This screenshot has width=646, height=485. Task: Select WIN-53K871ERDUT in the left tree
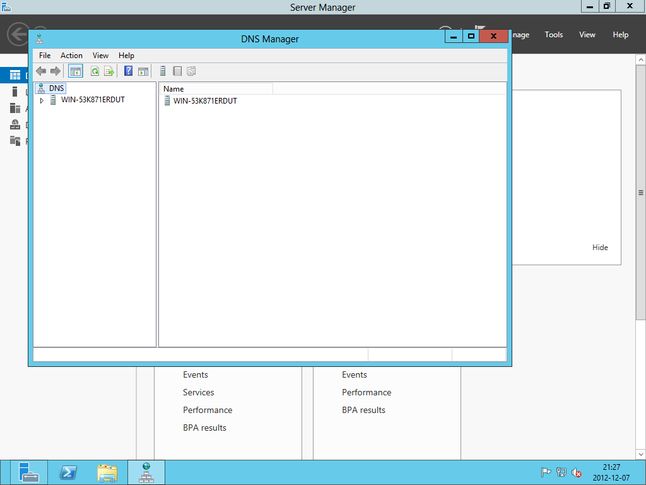click(93, 100)
